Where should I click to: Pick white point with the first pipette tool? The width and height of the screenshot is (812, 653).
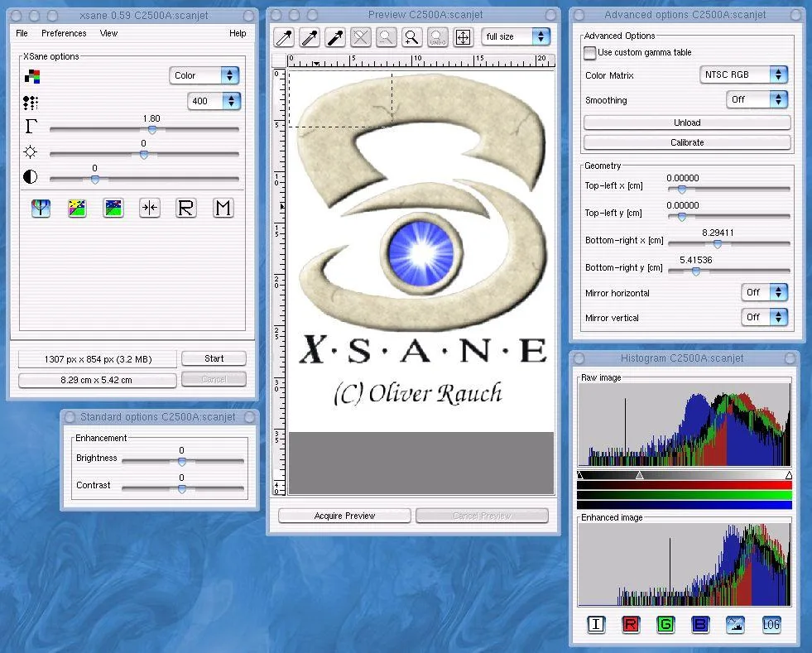click(x=284, y=37)
